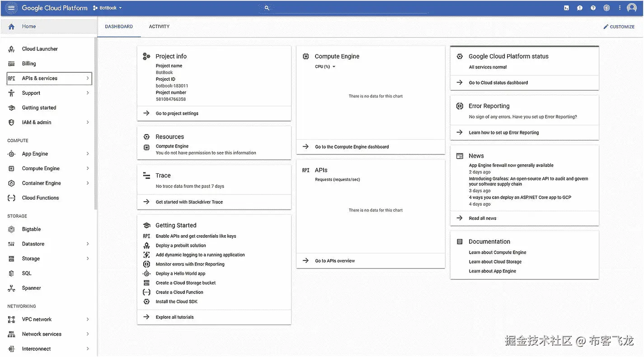Click Explore all tutorials link

tap(175, 317)
